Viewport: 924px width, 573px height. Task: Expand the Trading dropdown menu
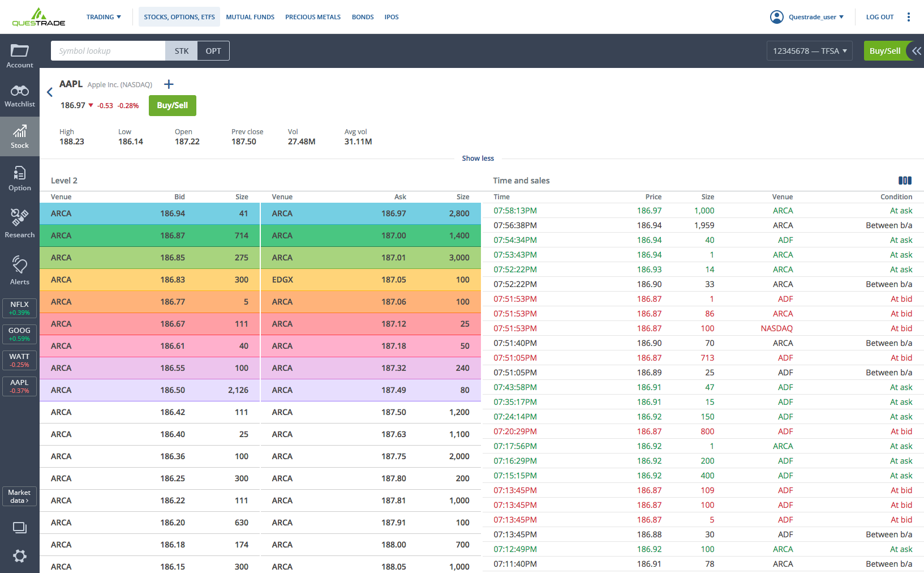[x=104, y=17]
